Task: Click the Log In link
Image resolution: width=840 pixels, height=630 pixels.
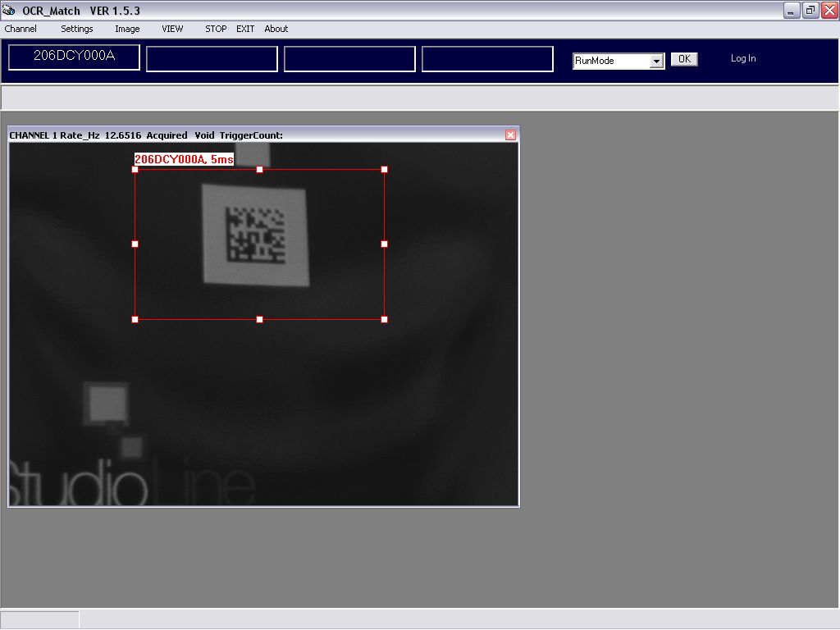Action: tap(743, 58)
